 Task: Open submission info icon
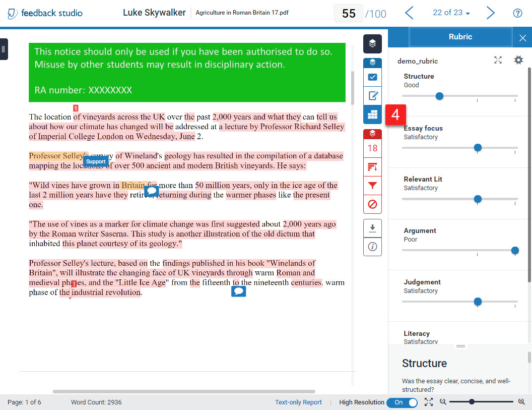[x=372, y=247]
